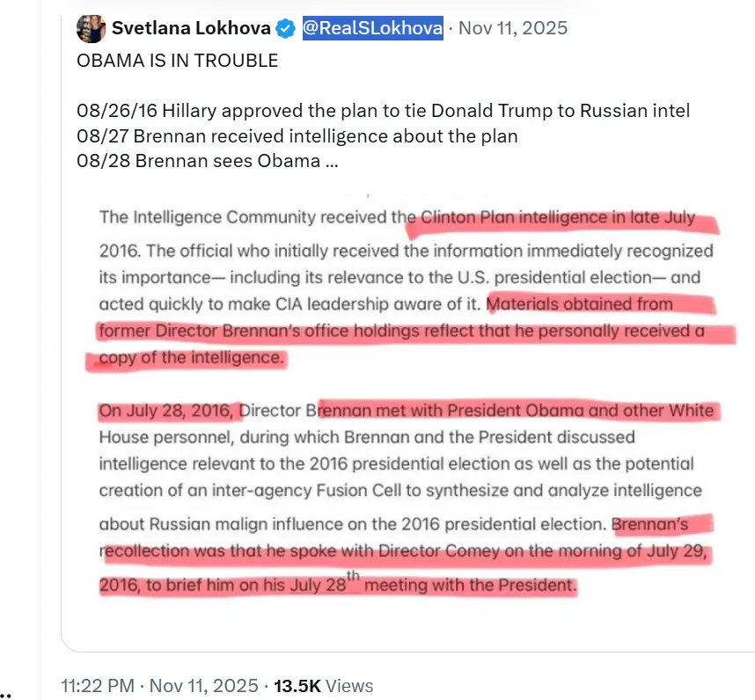Click the "08/28 Brennan sees Obama" line
The height and width of the screenshot is (700, 755).
pos(207,162)
